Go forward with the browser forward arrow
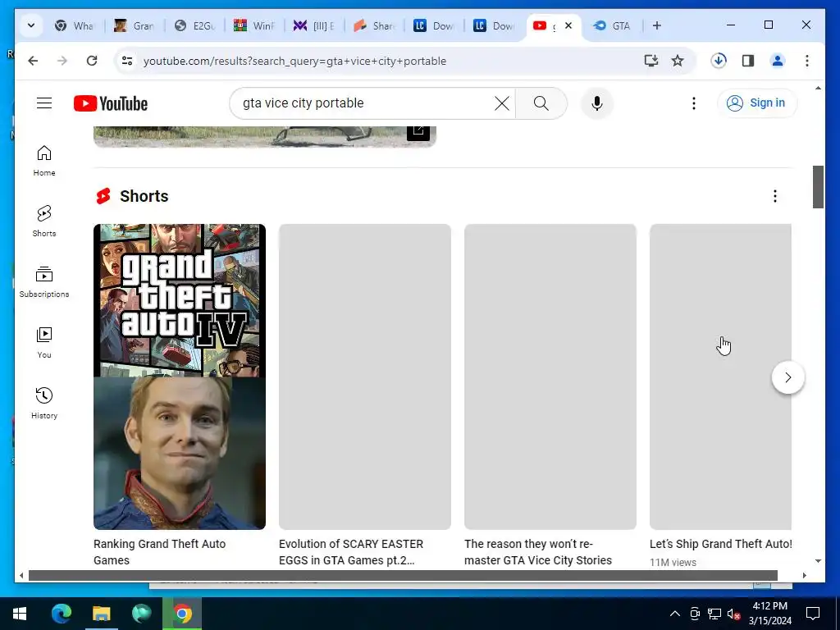This screenshot has width=840, height=630. [62, 61]
